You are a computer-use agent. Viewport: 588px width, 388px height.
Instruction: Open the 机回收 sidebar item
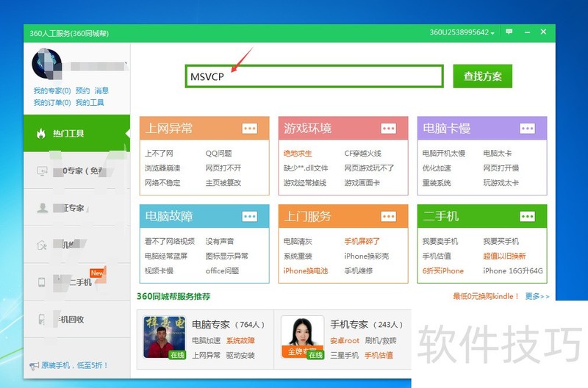pos(77,319)
